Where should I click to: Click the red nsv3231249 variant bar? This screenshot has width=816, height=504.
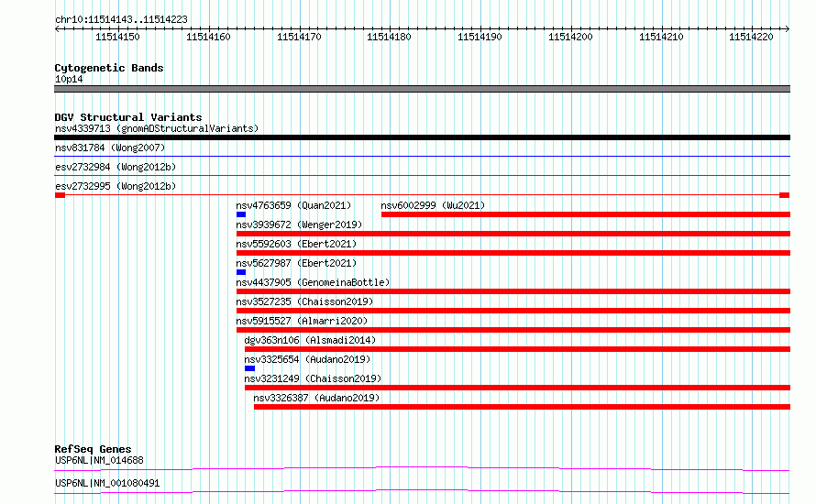[517, 388]
